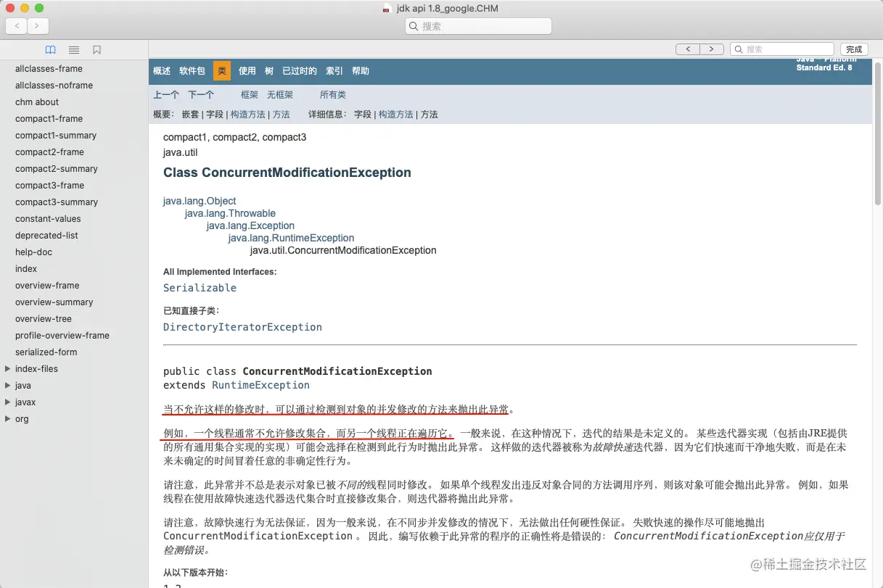Select deprecated-list in sidebar
Image resolution: width=883 pixels, height=588 pixels.
46,236
